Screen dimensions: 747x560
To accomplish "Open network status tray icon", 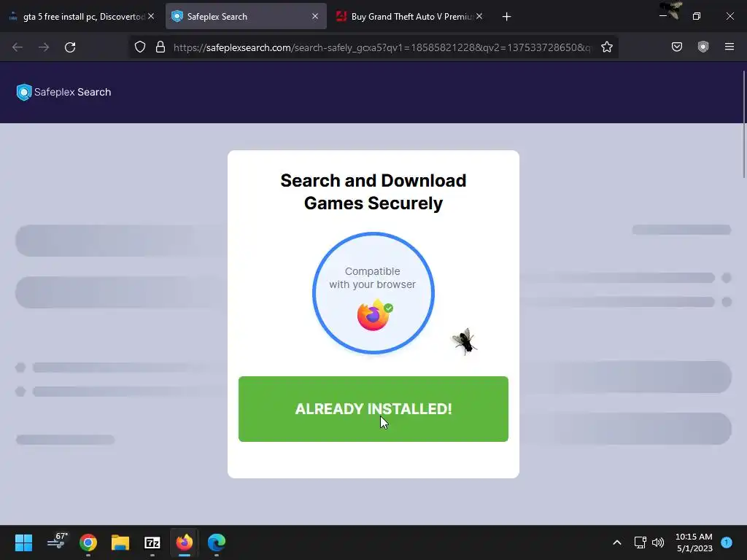I will [640, 542].
